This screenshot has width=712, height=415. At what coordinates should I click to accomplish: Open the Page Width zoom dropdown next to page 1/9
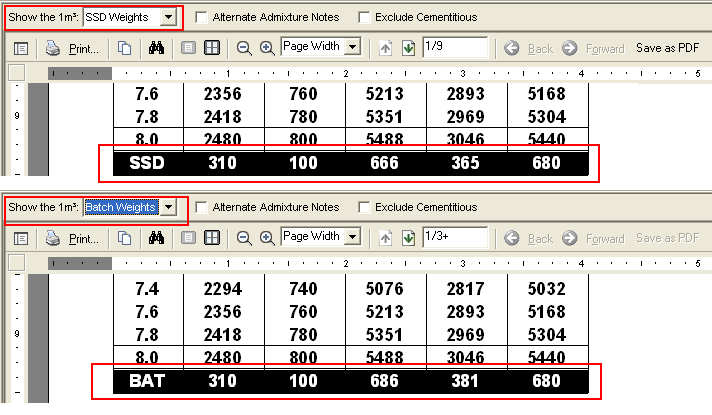point(353,47)
